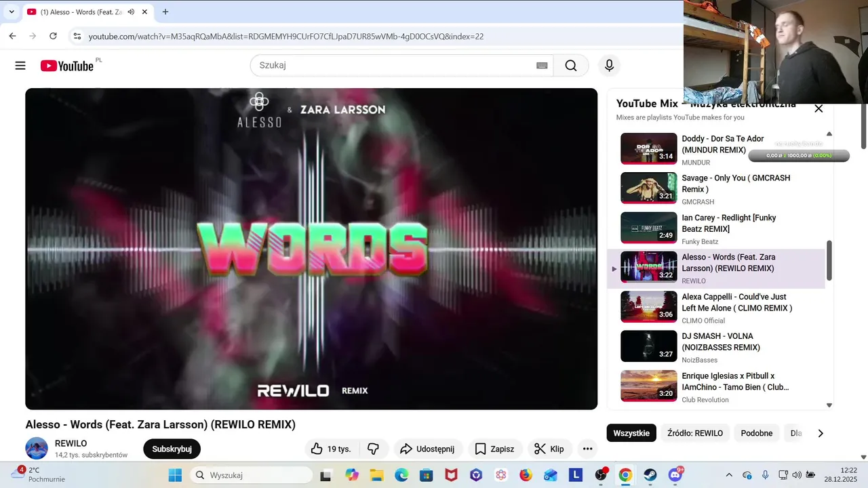
Task: Show hidden system tray icons chevron
Action: pos(729,475)
